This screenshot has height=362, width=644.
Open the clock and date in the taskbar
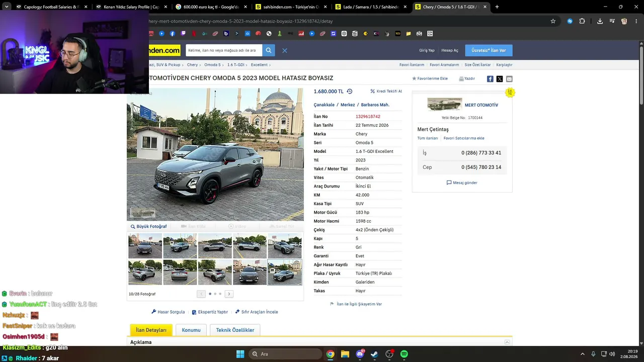click(x=628, y=354)
